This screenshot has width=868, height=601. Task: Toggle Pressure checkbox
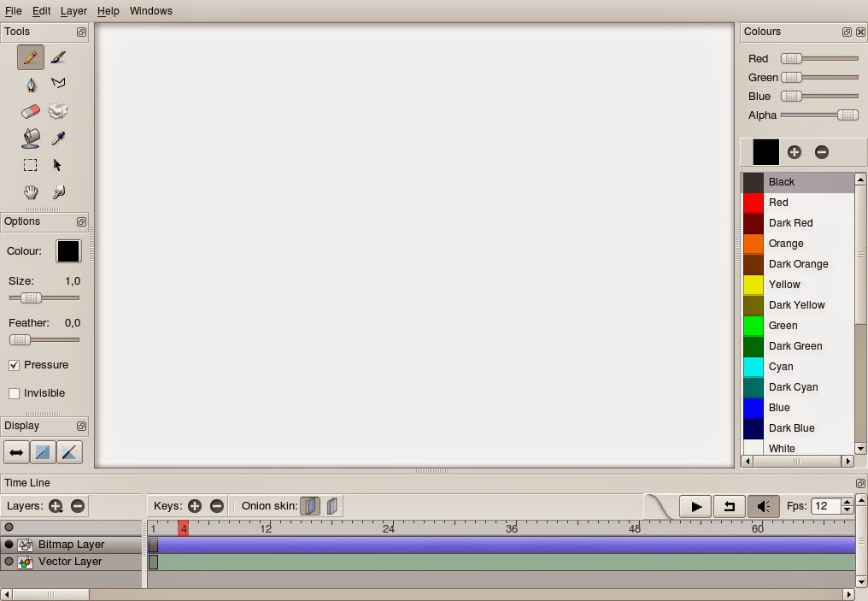[x=15, y=366]
